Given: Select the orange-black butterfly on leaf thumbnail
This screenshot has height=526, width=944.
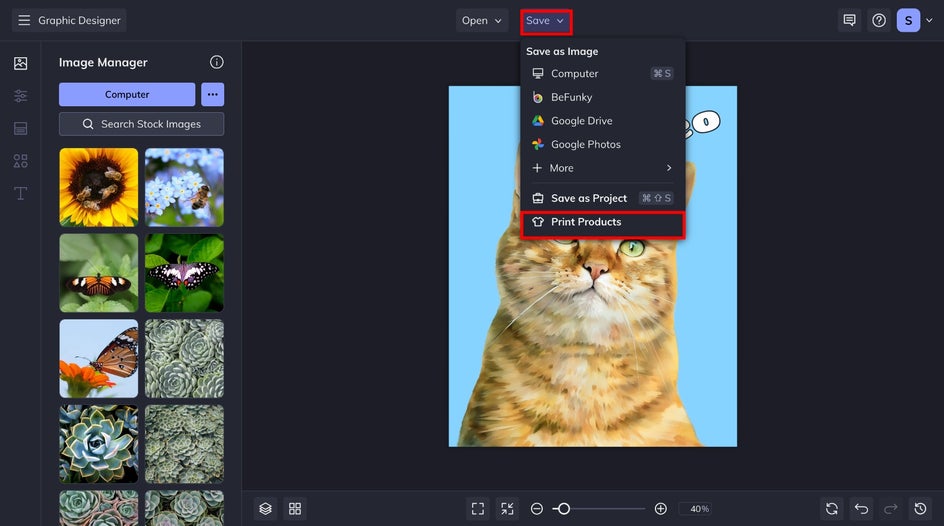Looking at the screenshot, I should coord(99,273).
